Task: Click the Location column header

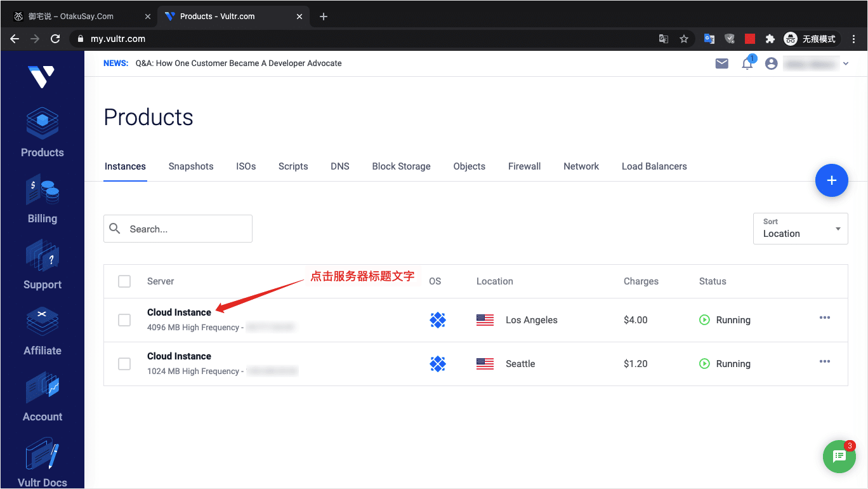Action: (x=495, y=281)
